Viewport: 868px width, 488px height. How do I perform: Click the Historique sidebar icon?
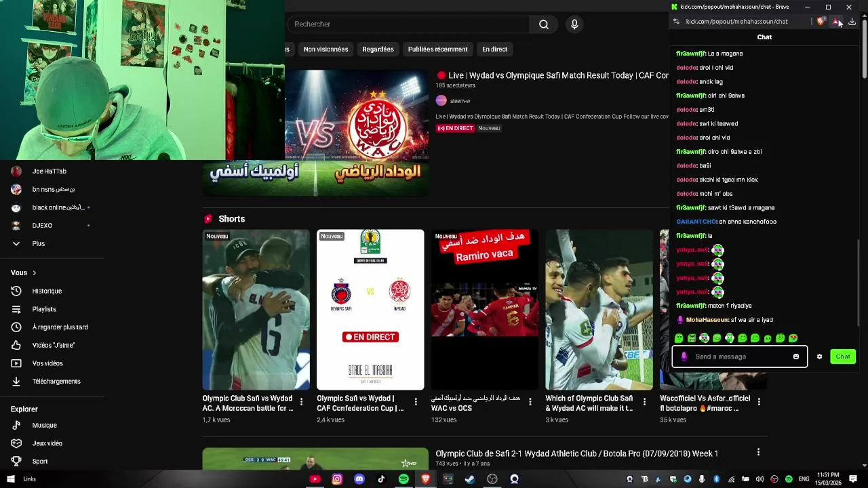click(x=16, y=291)
